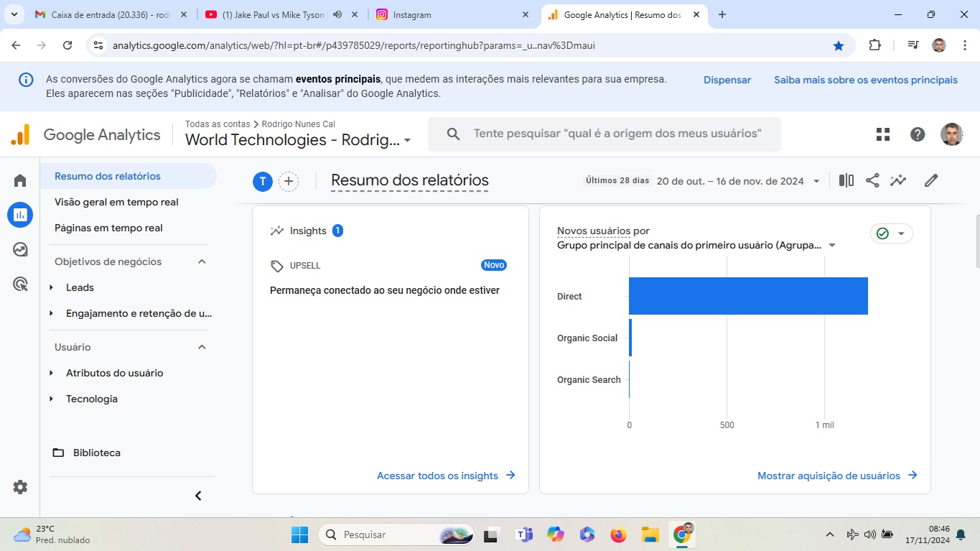The image size is (980, 551).
Task: Collapse the Objetivos de negócios section
Action: pyautogui.click(x=202, y=261)
